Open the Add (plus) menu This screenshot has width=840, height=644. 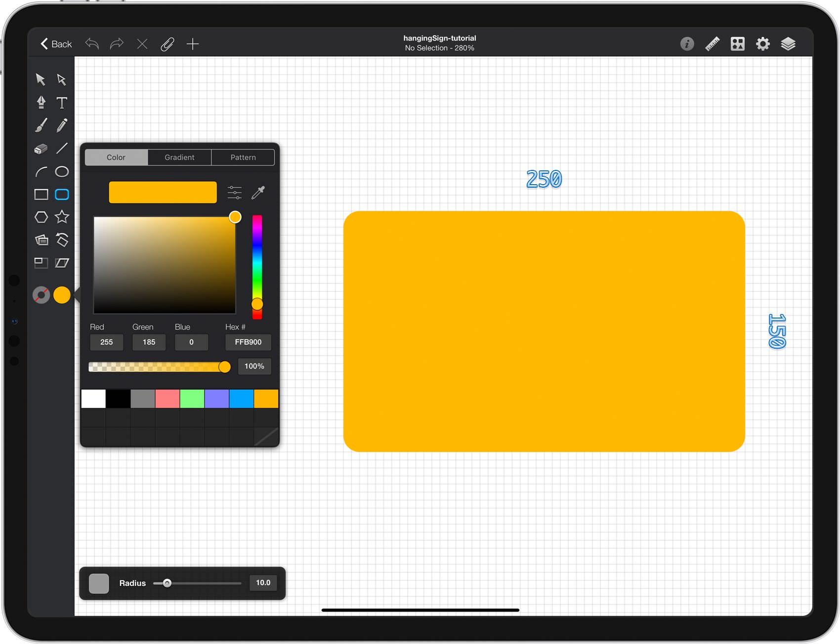(193, 44)
